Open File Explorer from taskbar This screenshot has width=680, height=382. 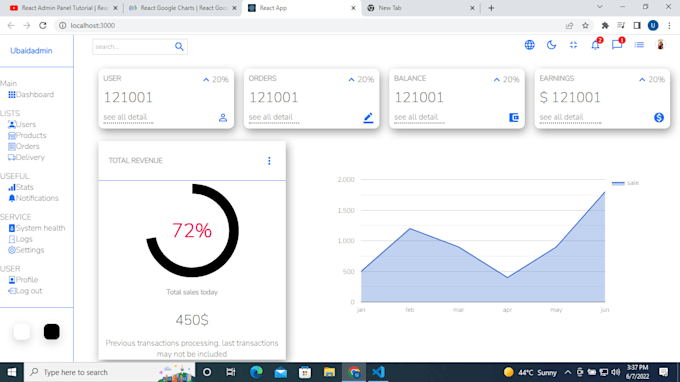pyautogui.click(x=329, y=372)
